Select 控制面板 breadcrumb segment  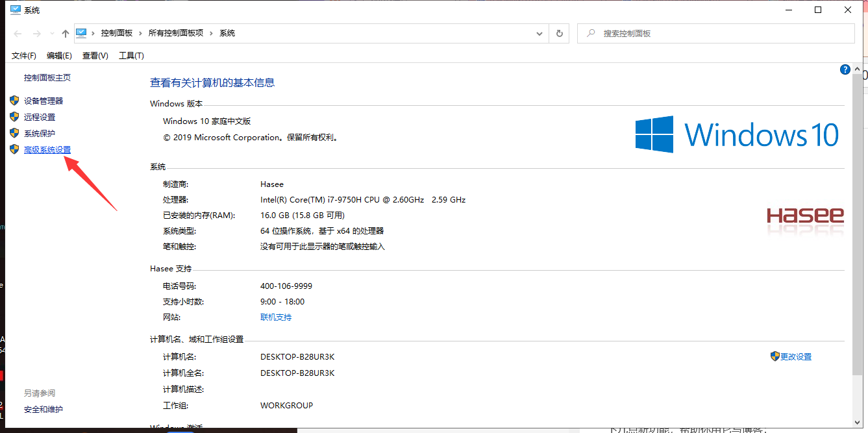click(x=117, y=33)
